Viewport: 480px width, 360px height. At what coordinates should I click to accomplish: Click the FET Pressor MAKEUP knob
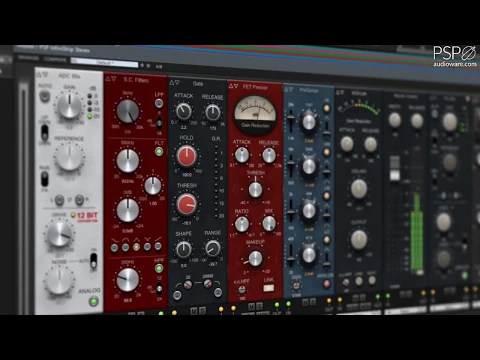click(x=255, y=258)
